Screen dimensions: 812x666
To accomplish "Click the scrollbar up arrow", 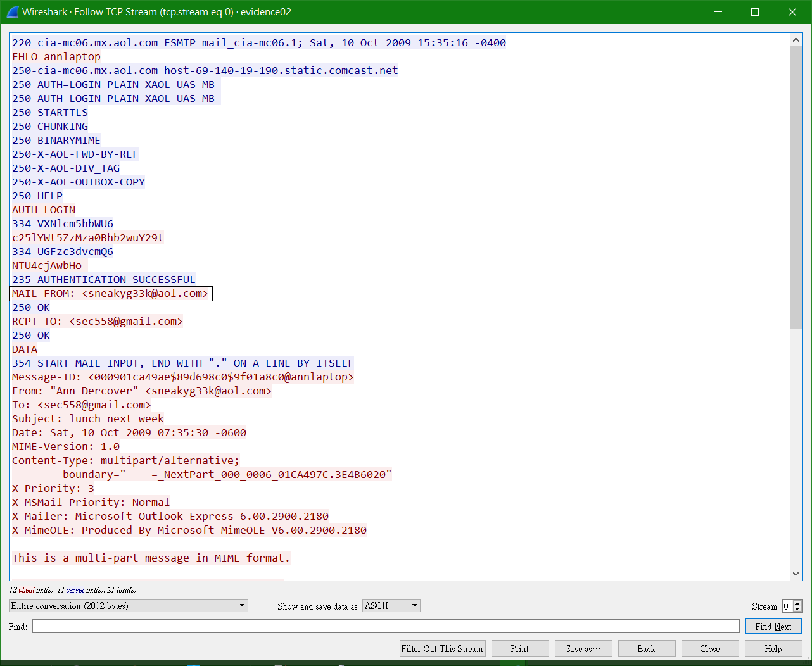I will pyautogui.click(x=796, y=40).
